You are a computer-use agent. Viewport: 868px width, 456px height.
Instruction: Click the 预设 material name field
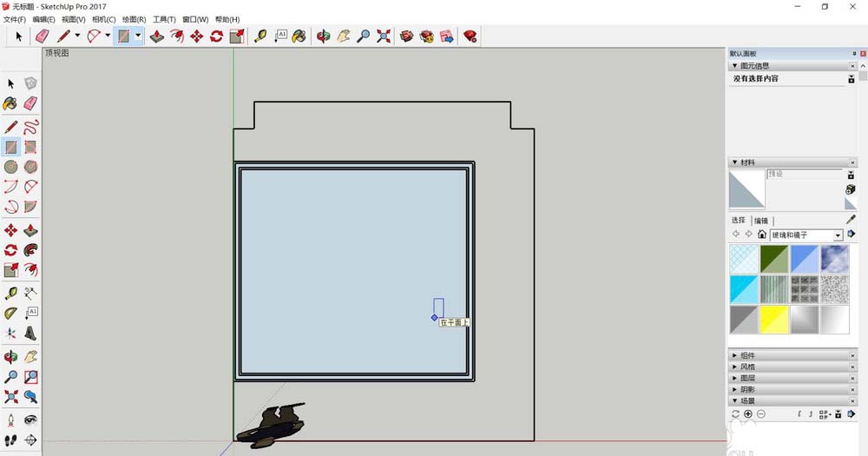click(x=805, y=174)
